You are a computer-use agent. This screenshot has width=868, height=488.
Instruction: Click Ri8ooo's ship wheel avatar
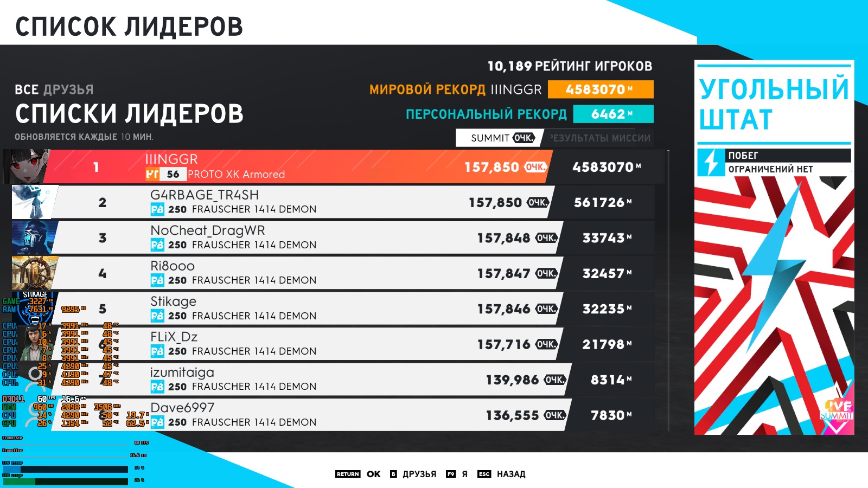coord(35,273)
